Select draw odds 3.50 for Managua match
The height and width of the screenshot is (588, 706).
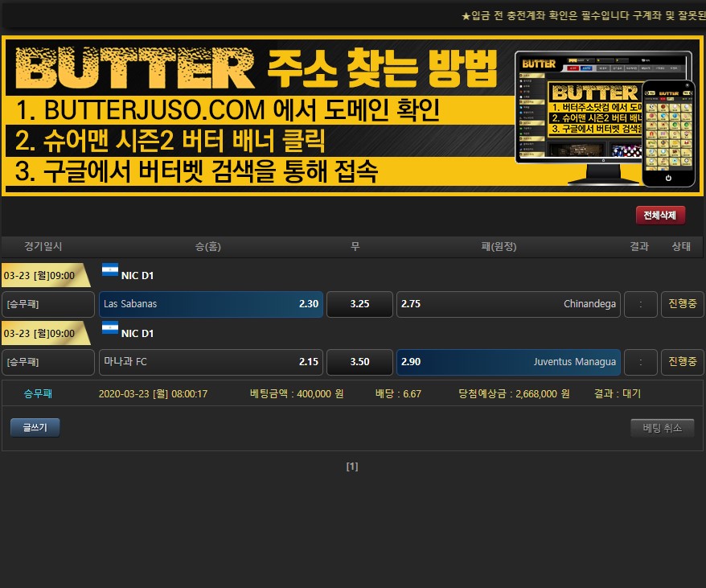[359, 362]
